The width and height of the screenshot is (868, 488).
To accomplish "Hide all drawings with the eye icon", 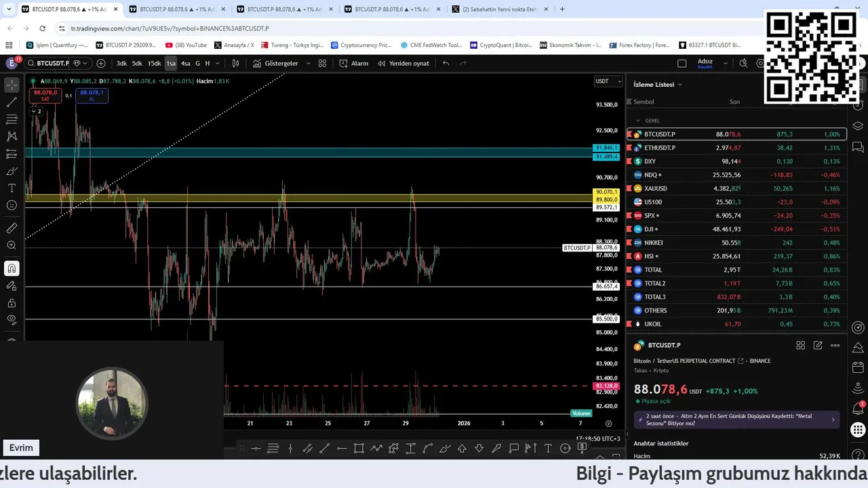I will [12, 319].
